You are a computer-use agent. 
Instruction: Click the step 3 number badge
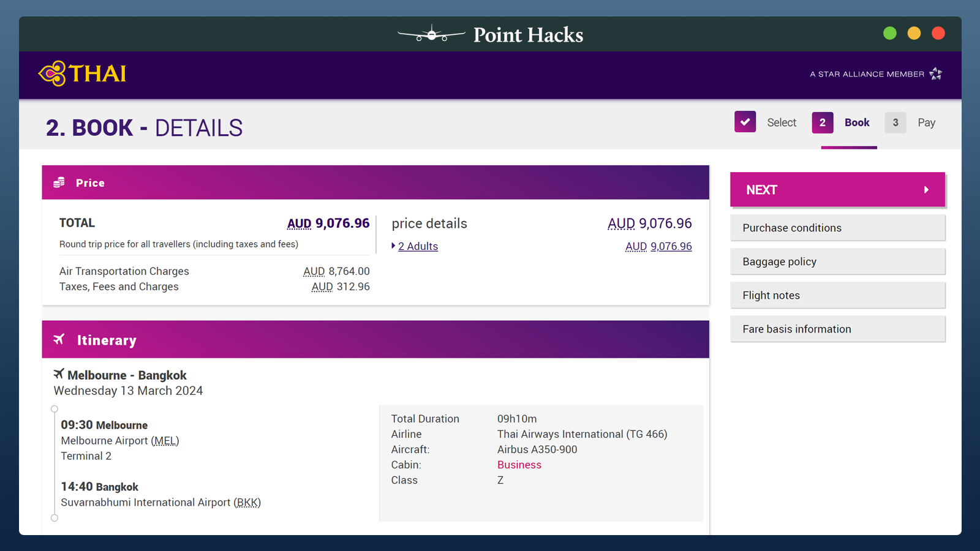(895, 122)
